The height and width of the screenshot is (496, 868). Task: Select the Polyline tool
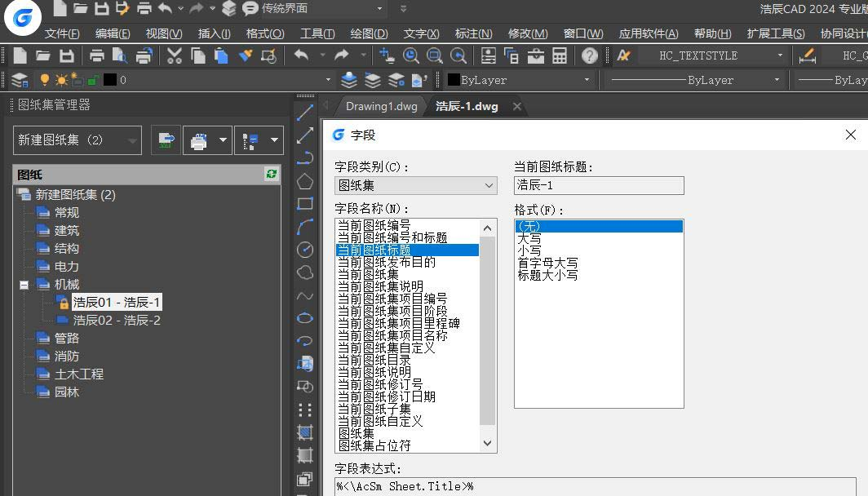(305, 158)
